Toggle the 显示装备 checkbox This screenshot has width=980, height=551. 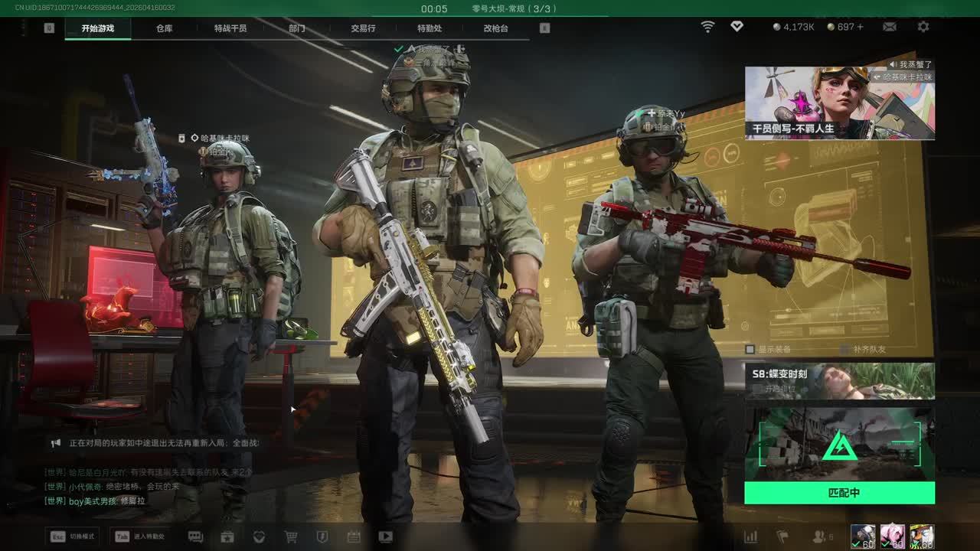pos(750,350)
